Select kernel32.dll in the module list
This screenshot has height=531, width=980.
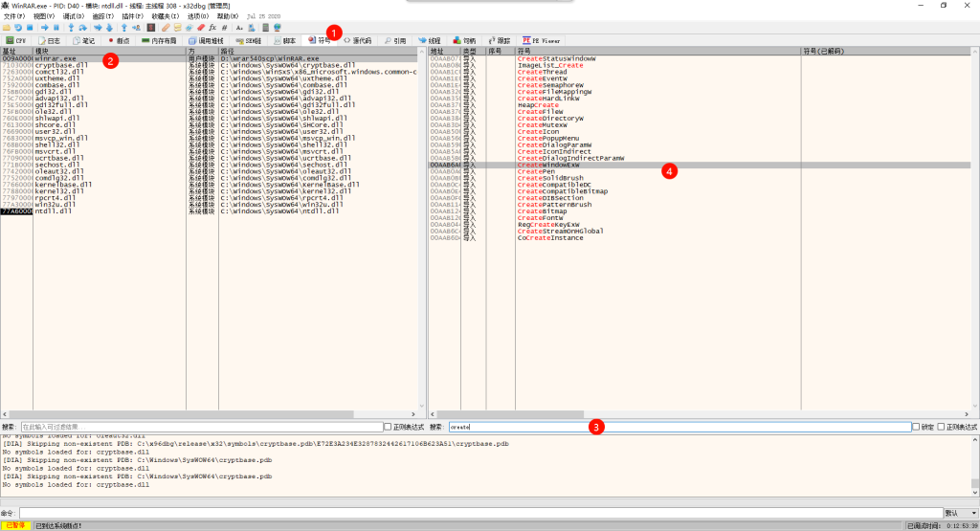click(x=61, y=190)
